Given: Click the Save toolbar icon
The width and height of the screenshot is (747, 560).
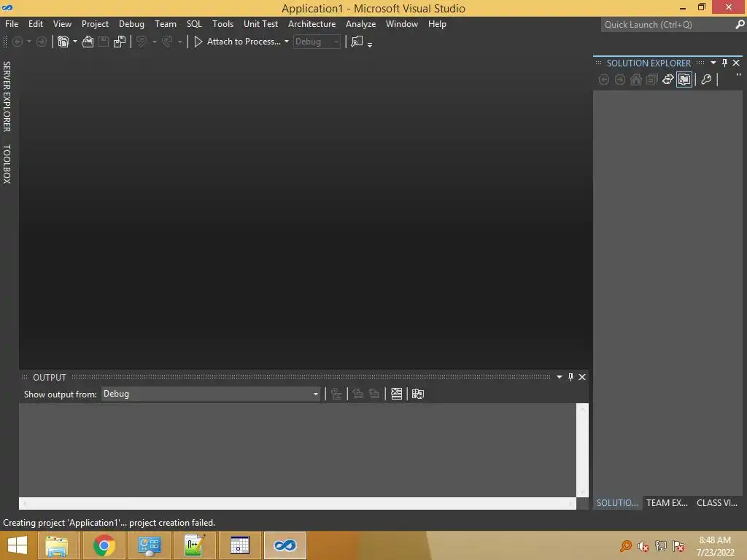Looking at the screenshot, I should click(104, 42).
